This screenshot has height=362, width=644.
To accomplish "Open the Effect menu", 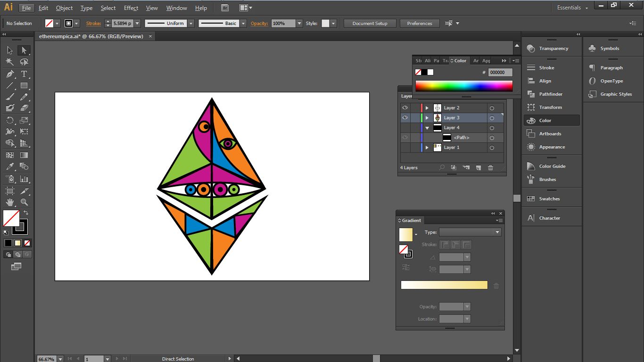I will point(131,8).
